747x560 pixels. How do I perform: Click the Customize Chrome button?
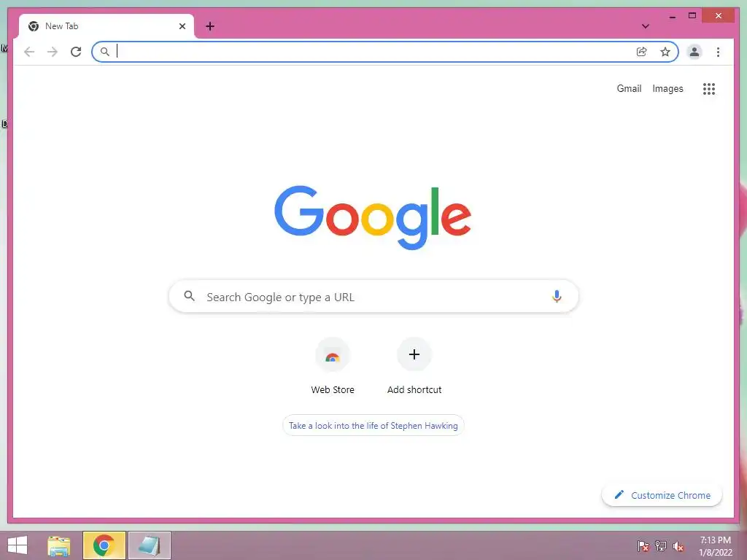662,495
